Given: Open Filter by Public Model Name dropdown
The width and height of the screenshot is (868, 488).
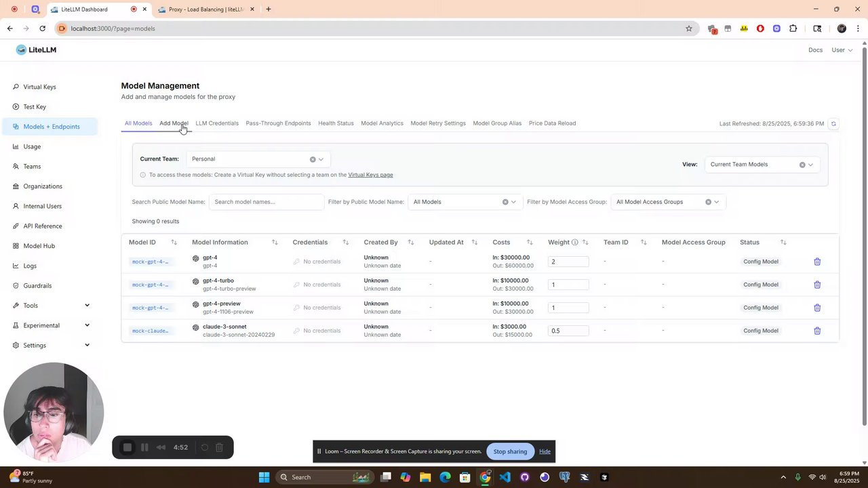Looking at the screenshot, I should point(465,202).
